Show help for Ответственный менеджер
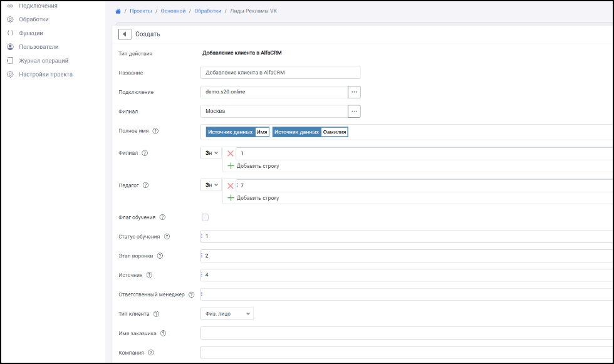The image size is (614, 364). [x=192, y=294]
